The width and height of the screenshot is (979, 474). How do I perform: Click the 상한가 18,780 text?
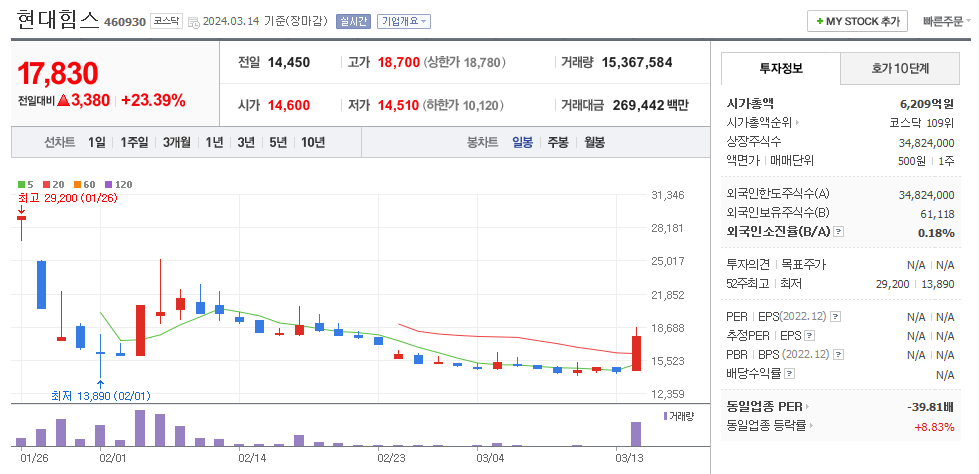[x=465, y=62]
